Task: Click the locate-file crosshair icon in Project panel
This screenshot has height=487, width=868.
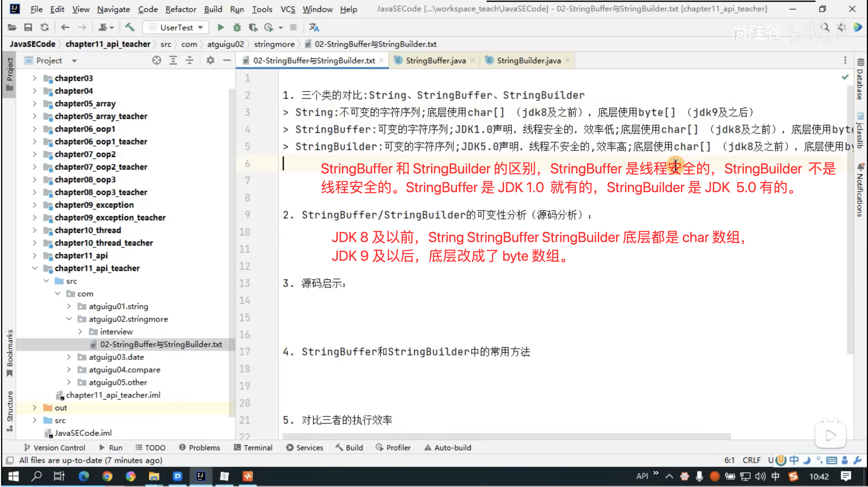Action: point(156,61)
